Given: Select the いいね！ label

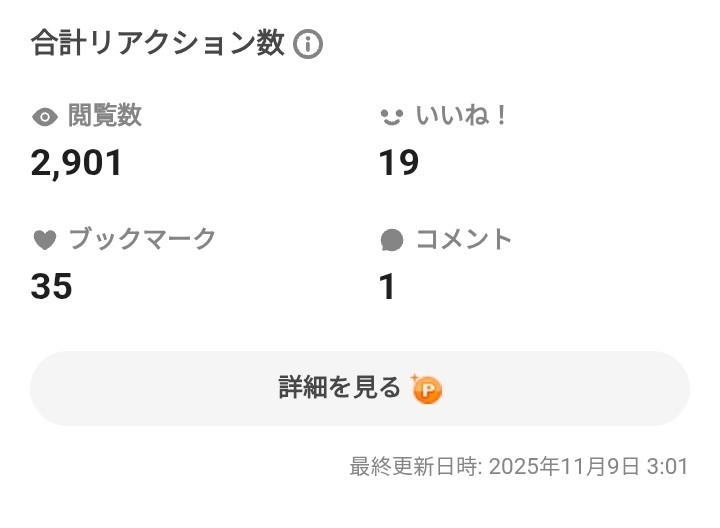Looking at the screenshot, I should [462, 116].
